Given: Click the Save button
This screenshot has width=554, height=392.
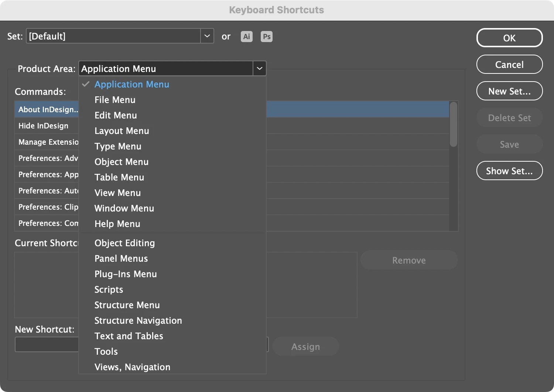Looking at the screenshot, I should click(x=509, y=144).
